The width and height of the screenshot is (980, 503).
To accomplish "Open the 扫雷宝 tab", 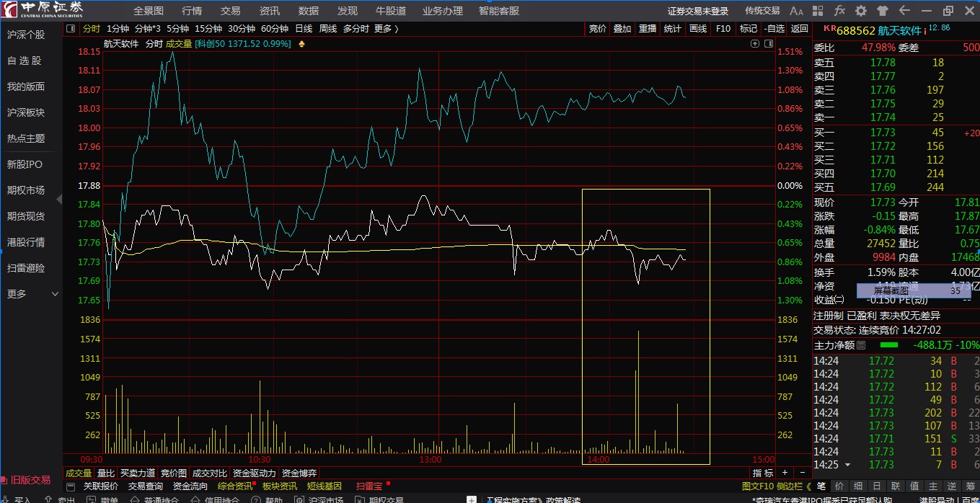I will tap(369, 486).
